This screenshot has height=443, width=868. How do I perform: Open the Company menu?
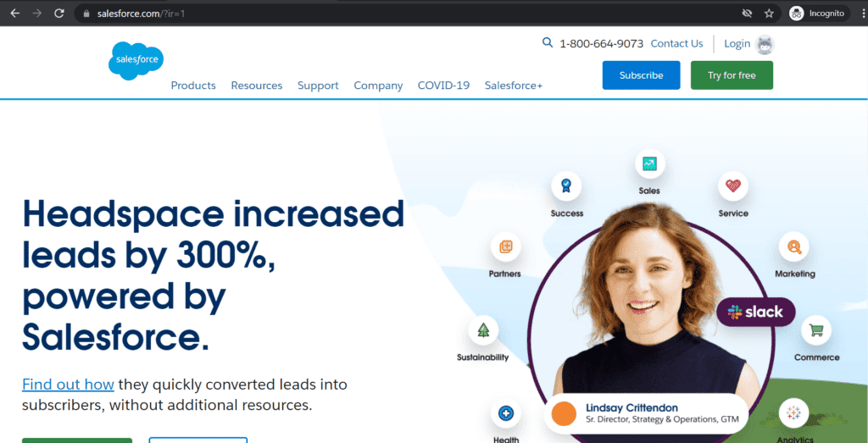pos(379,86)
